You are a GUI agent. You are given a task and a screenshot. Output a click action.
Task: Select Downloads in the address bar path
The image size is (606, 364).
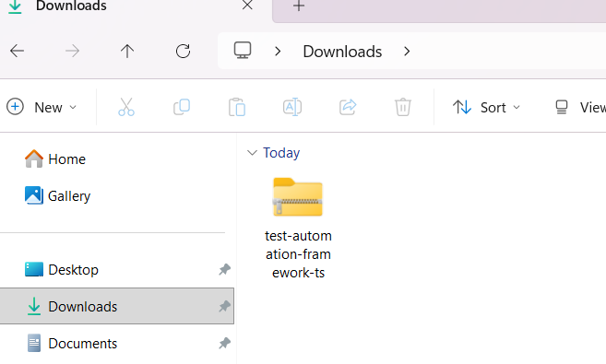342,52
